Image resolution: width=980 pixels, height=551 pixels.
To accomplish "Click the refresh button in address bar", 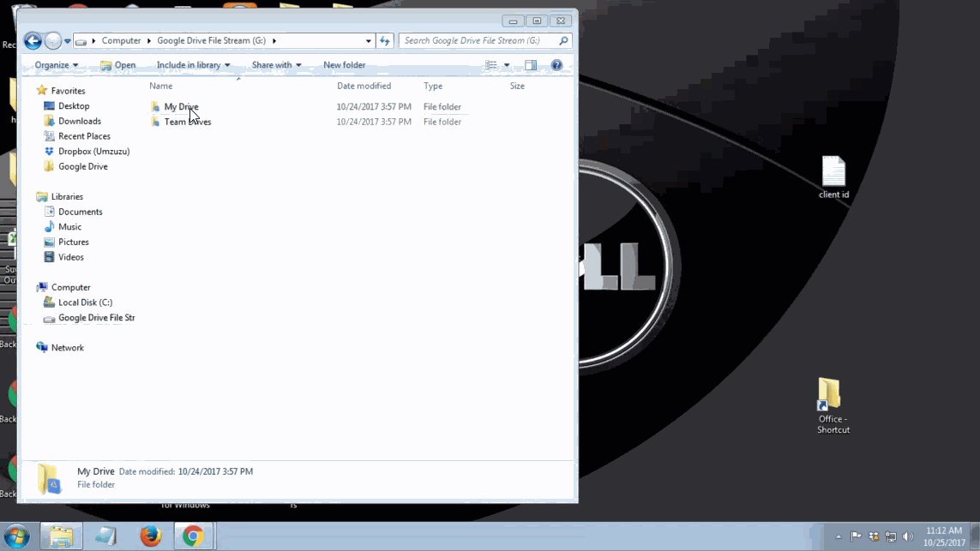I will (384, 40).
